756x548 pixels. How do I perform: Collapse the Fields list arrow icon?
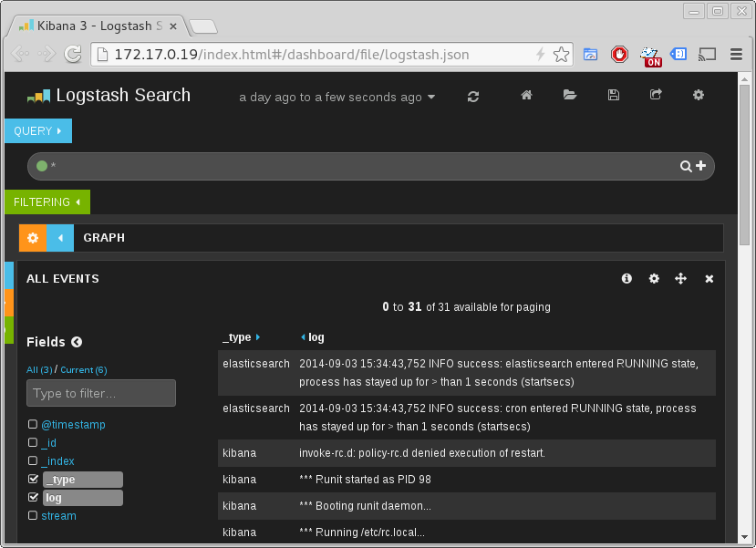(x=77, y=342)
